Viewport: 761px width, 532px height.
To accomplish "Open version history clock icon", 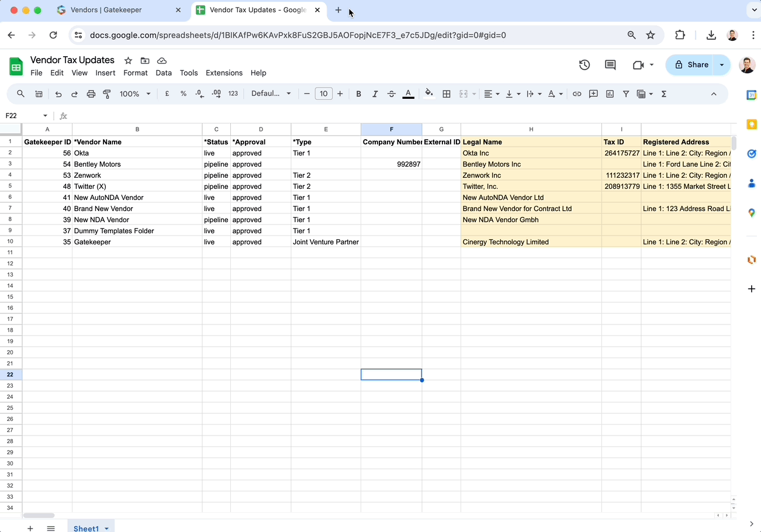I will click(584, 65).
